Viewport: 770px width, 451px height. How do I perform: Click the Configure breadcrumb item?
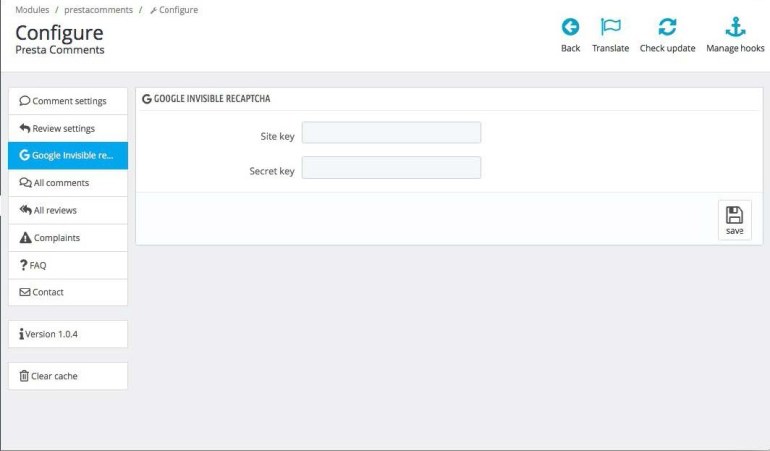click(174, 10)
